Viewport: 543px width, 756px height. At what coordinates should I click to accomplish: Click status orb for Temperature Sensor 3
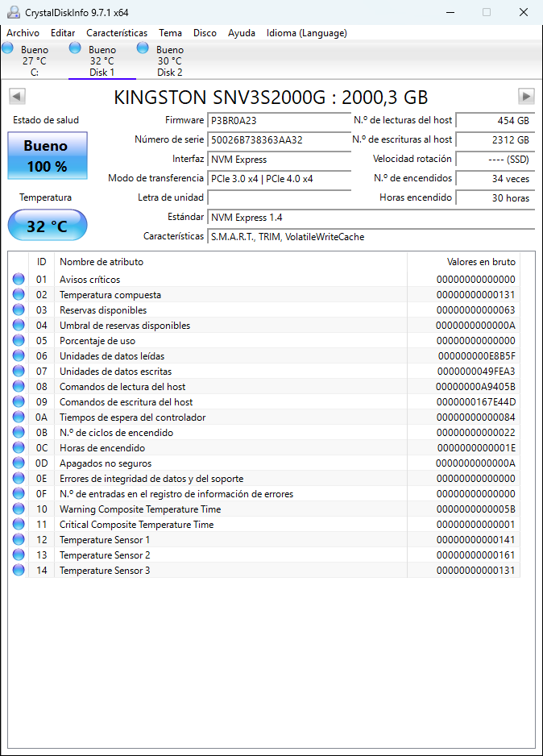[19, 570]
